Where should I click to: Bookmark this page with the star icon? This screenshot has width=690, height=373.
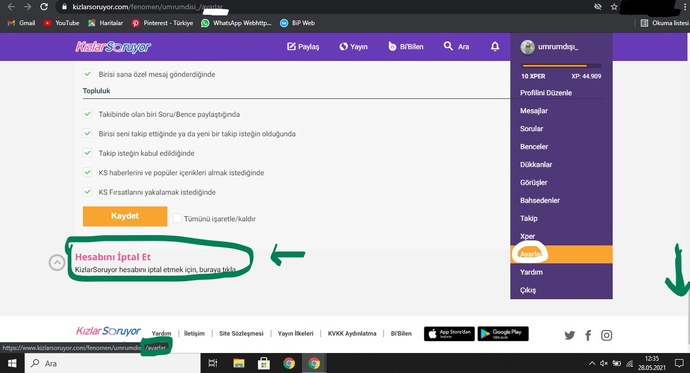point(614,7)
